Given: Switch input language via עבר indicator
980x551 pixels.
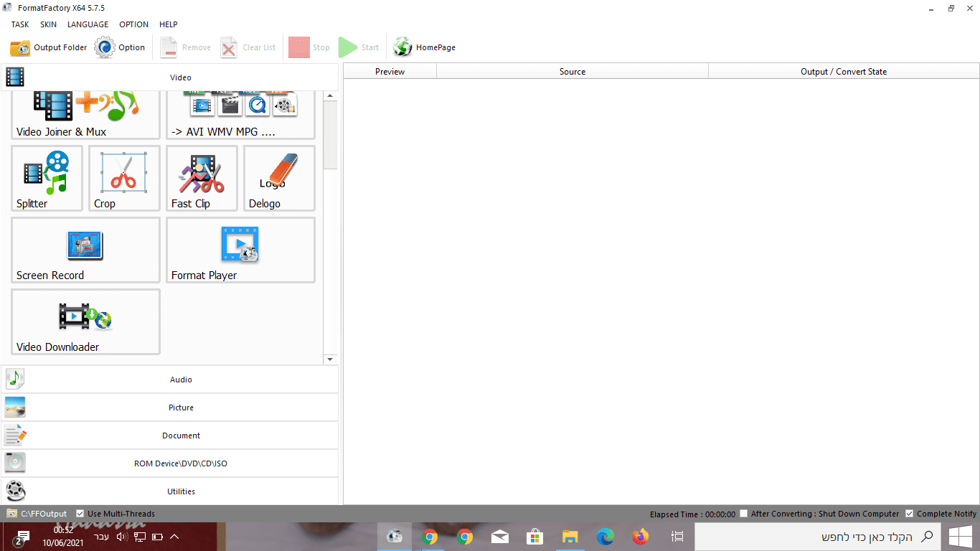Looking at the screenshot, I should pos(102,537).
